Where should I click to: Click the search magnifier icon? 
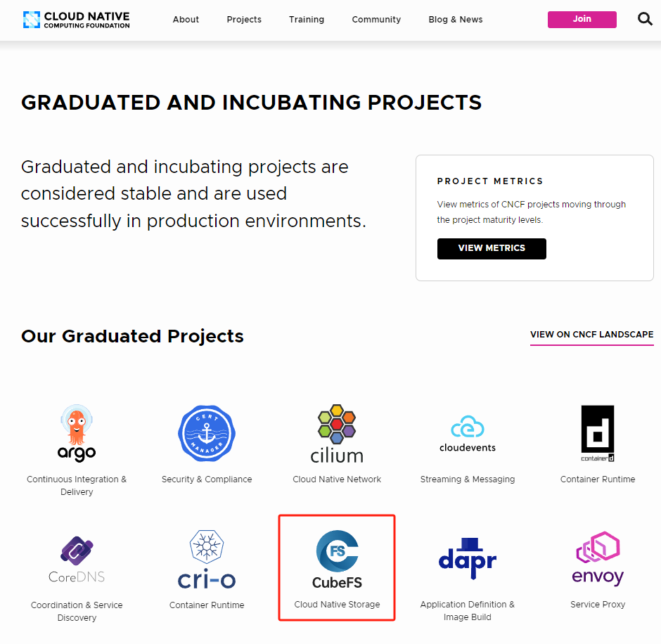[x=645, y=19]
